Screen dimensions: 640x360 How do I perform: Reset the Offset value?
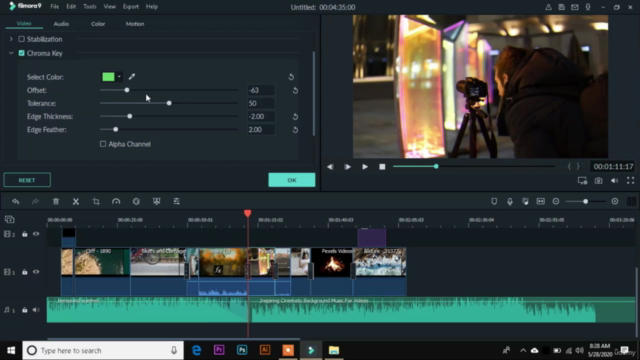pos(295,90)
